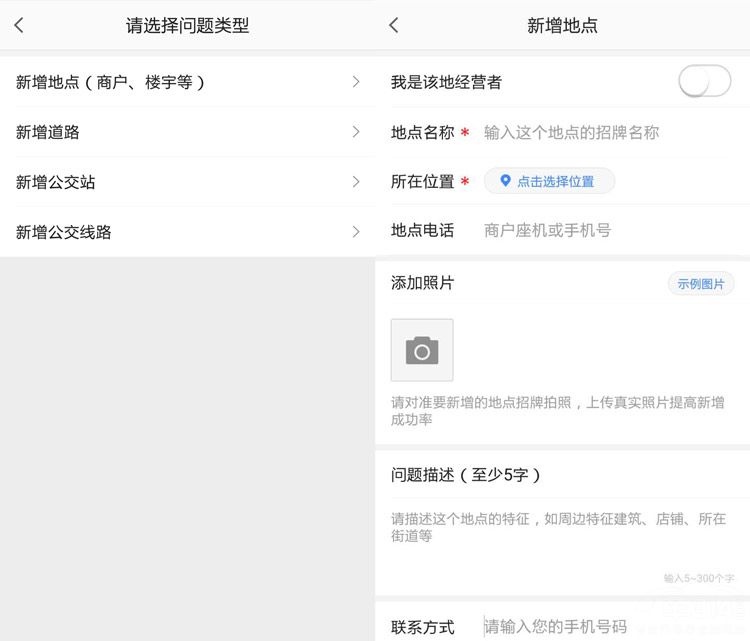Click the 联系方式 phone number field
The image size is (750, 641).
coord(600,627)
